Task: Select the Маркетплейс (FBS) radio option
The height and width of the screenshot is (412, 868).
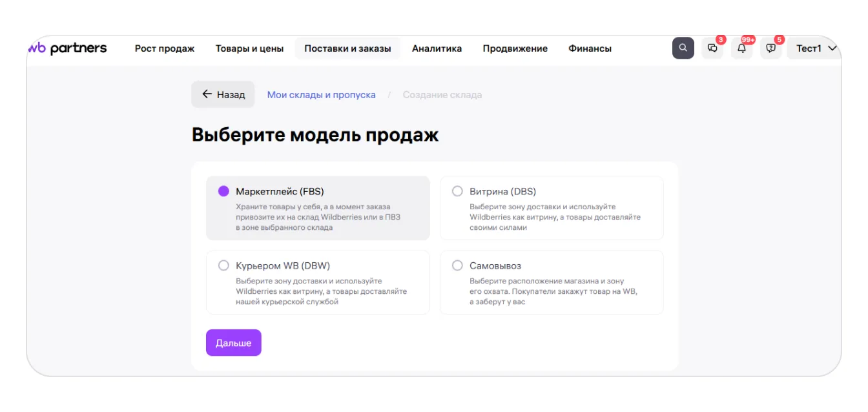Action: pyautogui.click(x=223, y=191)
